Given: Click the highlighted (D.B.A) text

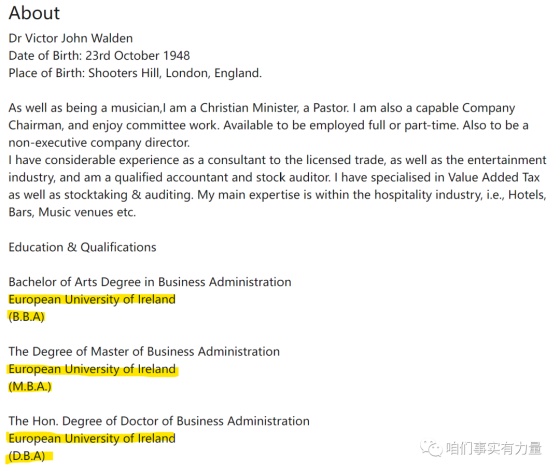Looking at the screenshot, I should tap(27, 456).
